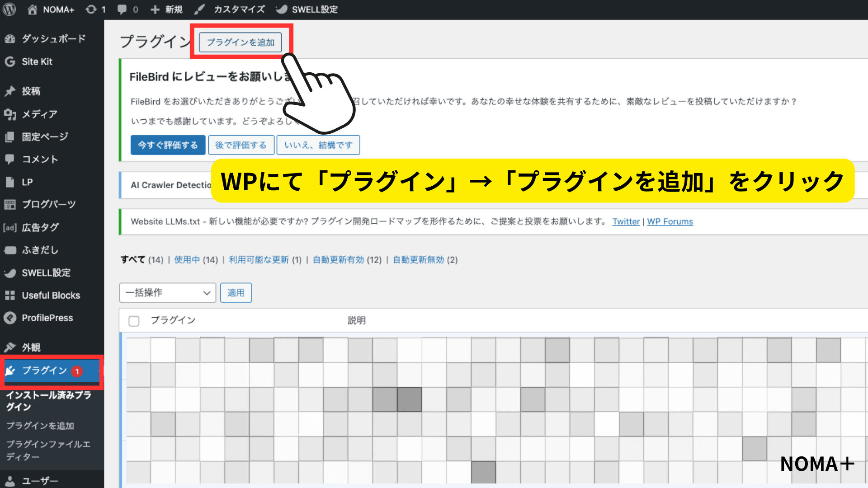Image resolution: width=868 pixels, height=488 pixels.
Task: Open the comments bubble icon in the admin bar
Action: [x=122, y=9]
